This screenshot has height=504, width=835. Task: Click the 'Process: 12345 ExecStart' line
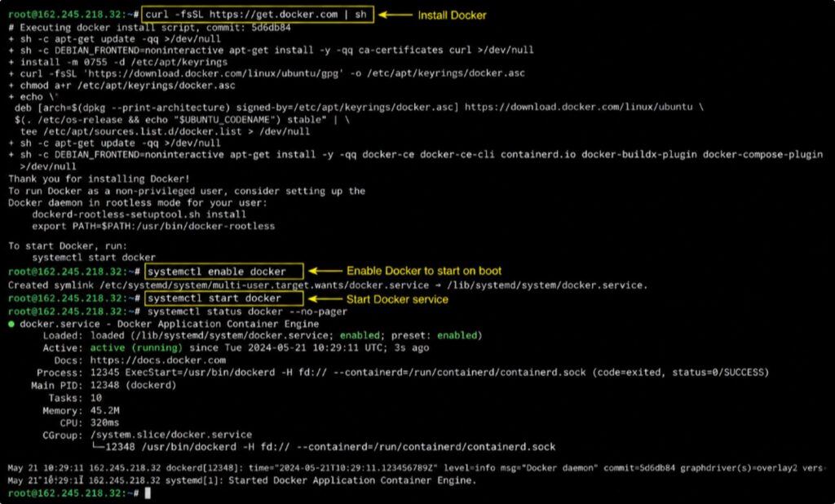pos(403,373)
